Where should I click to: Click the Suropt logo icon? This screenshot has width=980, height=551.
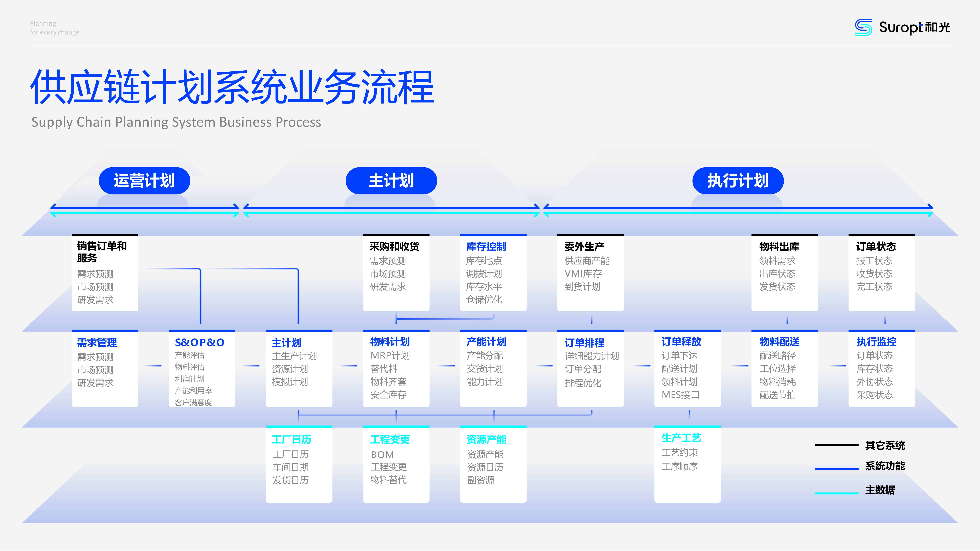[864, 27]
